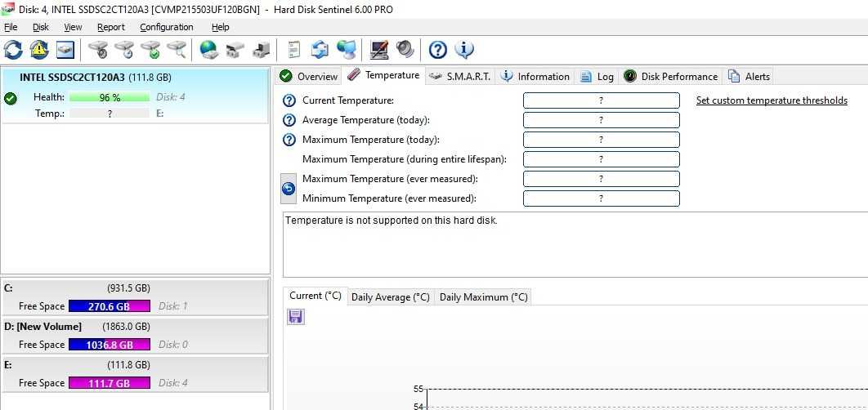Click the laptop with pencil configuration icon
Viewport: 868px width, 410px height.
click(x=379, y=50)
